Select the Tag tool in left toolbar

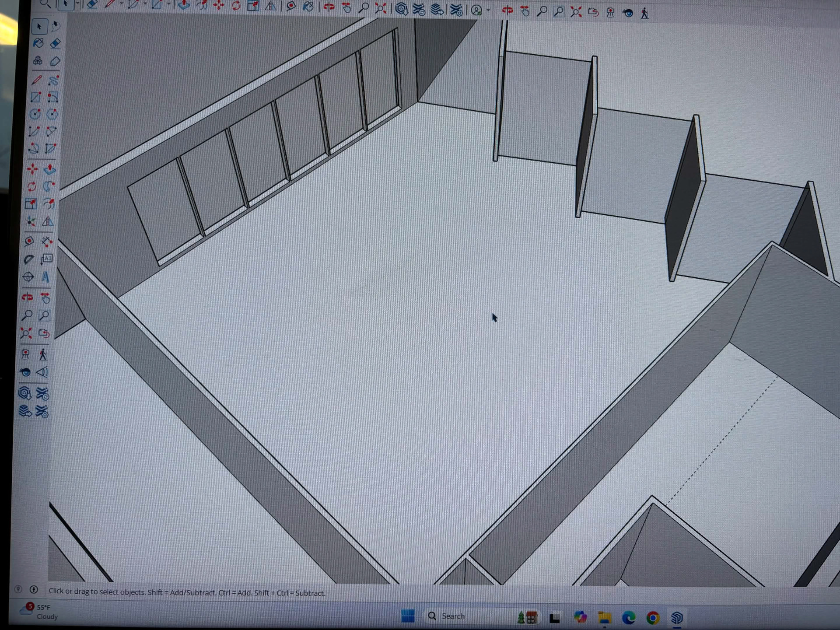tap(55, 61)
